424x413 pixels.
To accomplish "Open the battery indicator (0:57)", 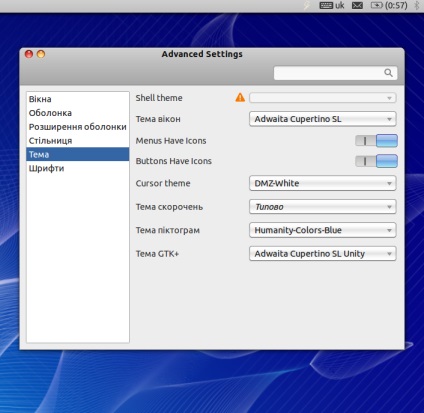I will tap(389, 5).
